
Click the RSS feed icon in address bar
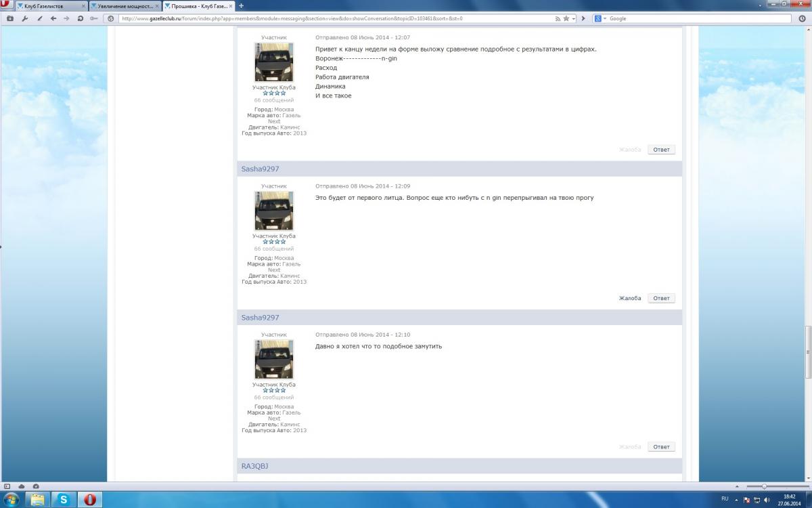[x=557, y=18]
